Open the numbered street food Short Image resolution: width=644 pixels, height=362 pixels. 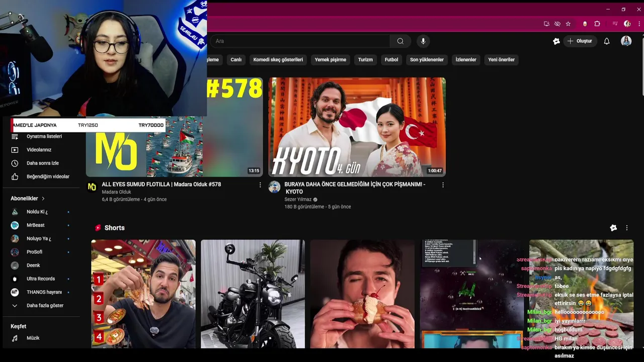point(143,294)
